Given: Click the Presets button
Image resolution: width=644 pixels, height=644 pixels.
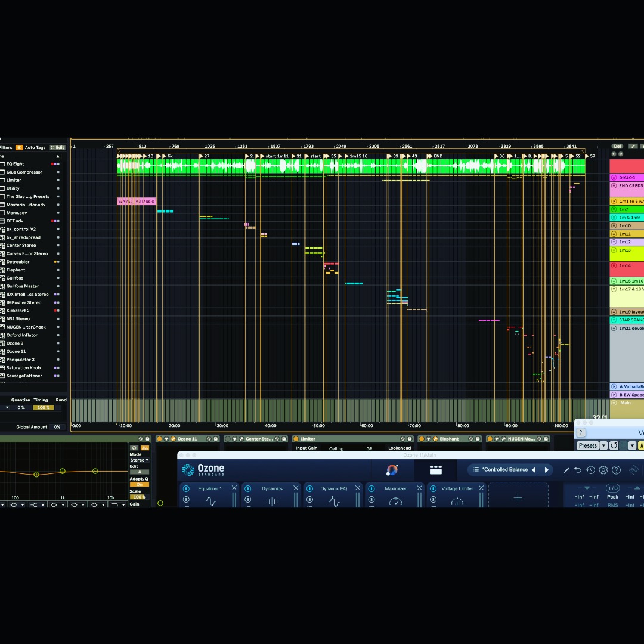Looking at the screenshot, I should pos(588,445).
